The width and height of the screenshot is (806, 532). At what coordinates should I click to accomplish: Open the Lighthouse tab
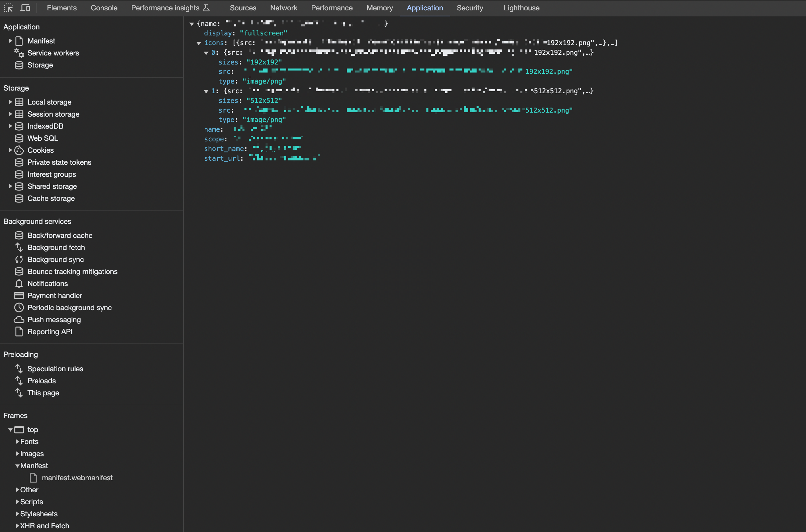[521, 8]
